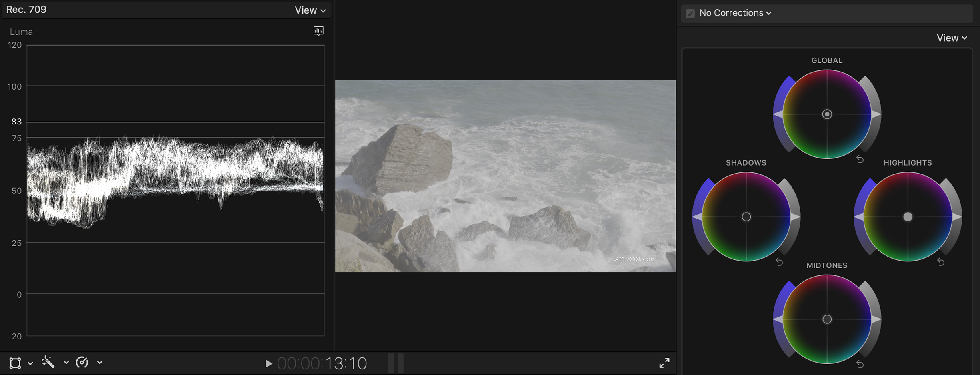Image resolution: width=980 pixels, height=375 pixels.
Task: Reset the Midtones color wheel
Action: coord(860,364)
